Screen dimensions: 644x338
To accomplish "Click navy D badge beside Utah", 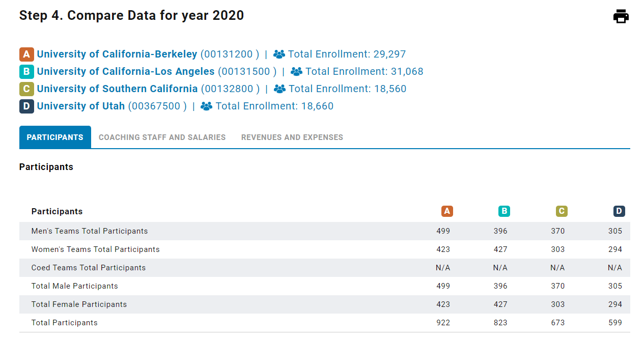I will pyautogui.click(x=26, y=106).
